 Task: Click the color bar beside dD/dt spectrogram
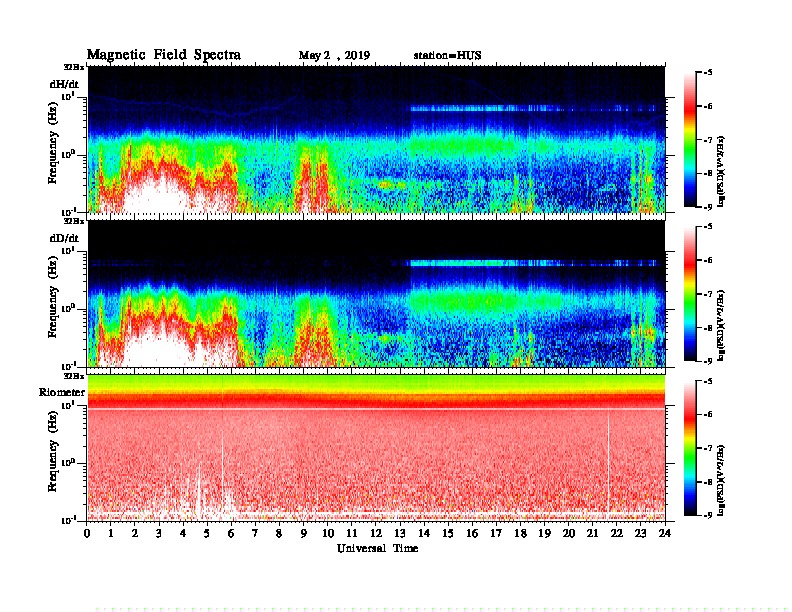(690, 294)
